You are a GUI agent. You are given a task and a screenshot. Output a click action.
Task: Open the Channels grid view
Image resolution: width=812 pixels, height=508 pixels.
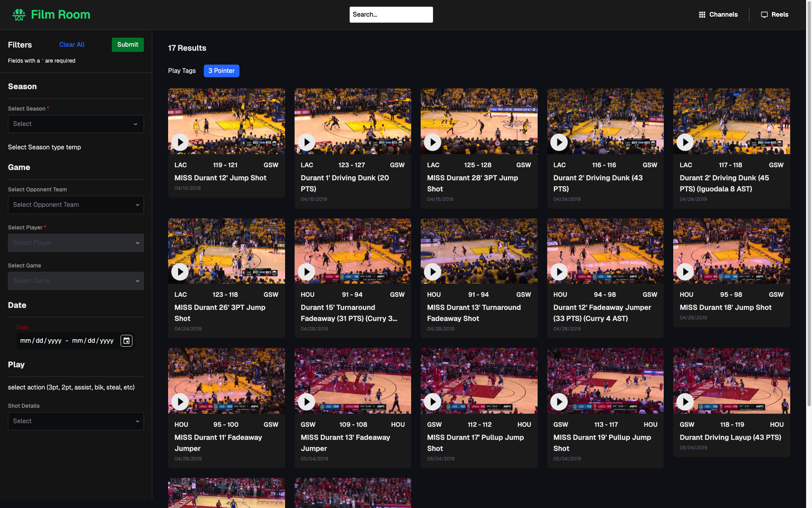[x=718, y=14]
